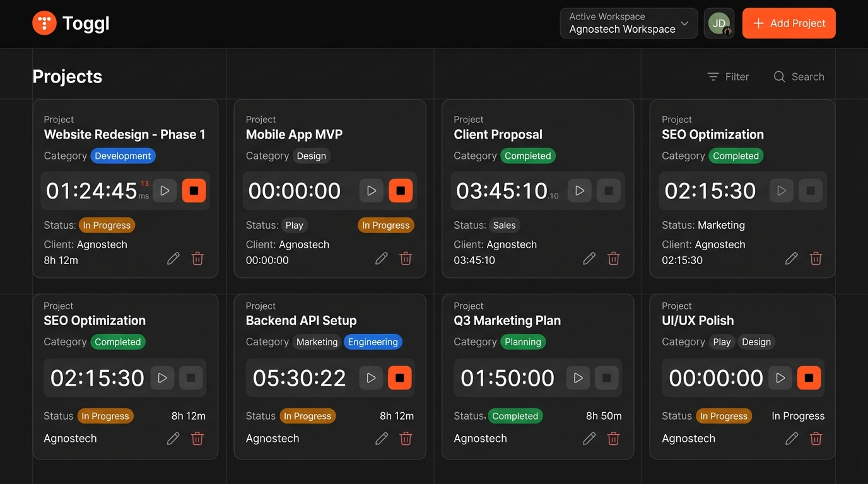Open the Active Workspace dropdown

click(x=628, y=23)
